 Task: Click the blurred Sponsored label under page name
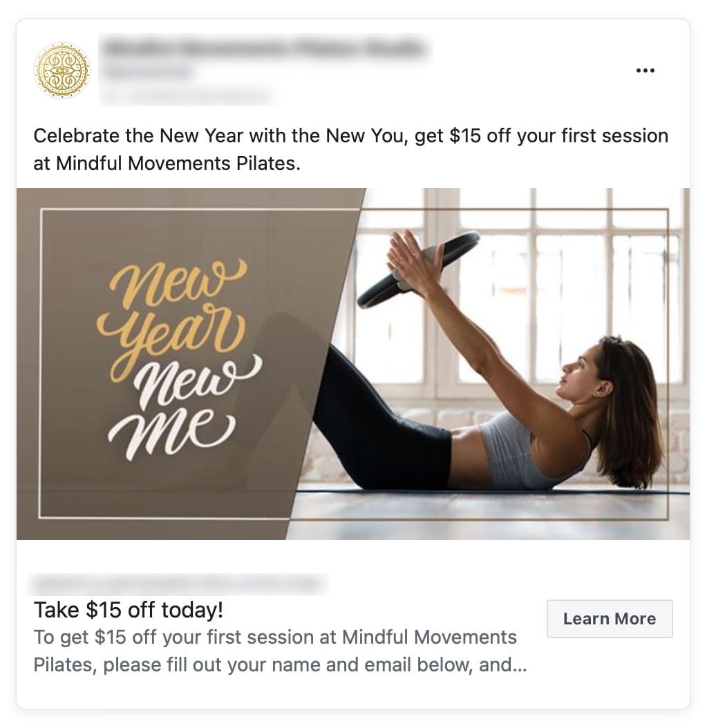[x=148, y=73]
